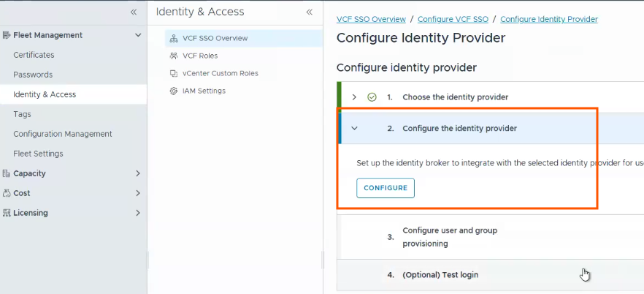Click the Fleet Management icon

(x=6, y=35)
